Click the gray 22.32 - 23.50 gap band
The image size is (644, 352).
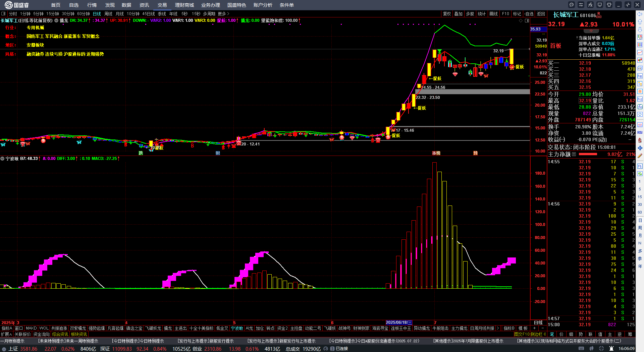tap(473, 92)
